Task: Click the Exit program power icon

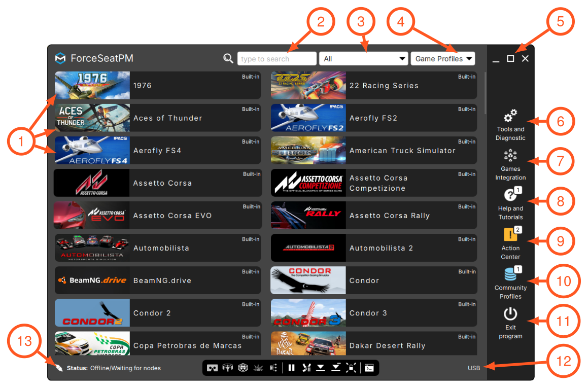Action: 510,314
